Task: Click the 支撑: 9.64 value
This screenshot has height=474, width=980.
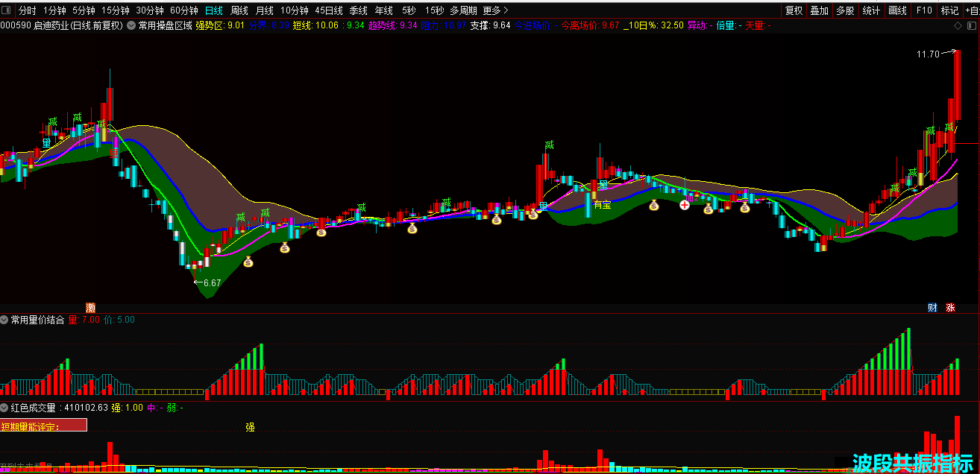Action: [490, 25]
